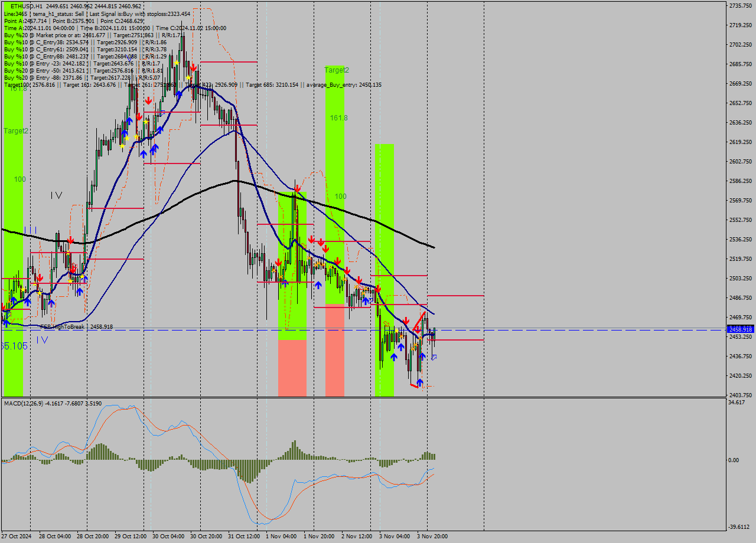This screenshot has height=543, width=756.
Task: Click the -39.6112 MACD scale value
Action: pyautogui.click(x=738, y=527)
